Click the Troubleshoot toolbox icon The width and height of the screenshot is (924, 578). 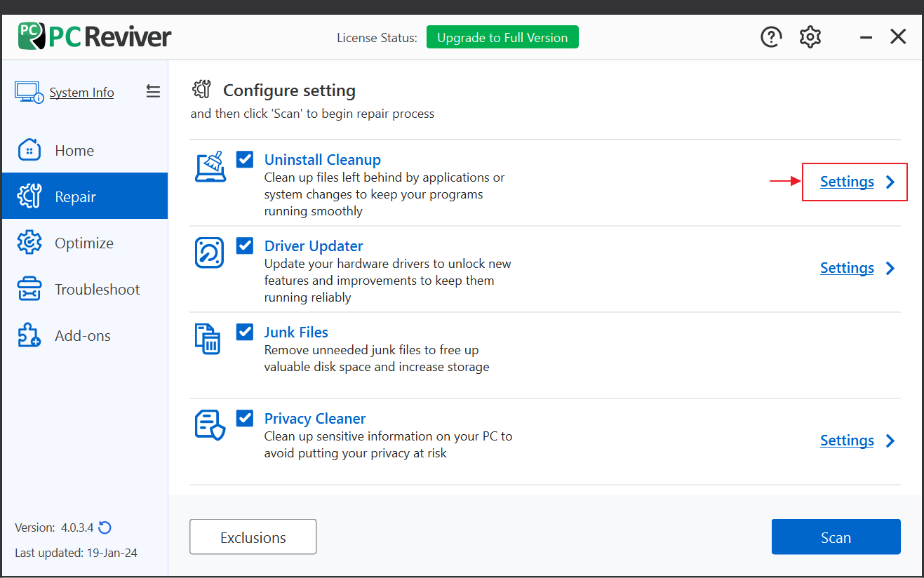tap(29, 289)
